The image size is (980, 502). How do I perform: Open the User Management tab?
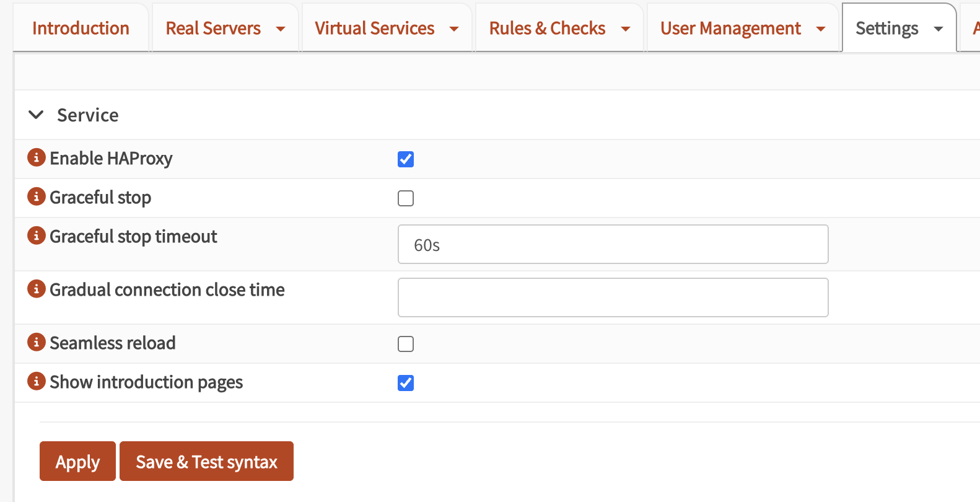(x=742, y=29)
